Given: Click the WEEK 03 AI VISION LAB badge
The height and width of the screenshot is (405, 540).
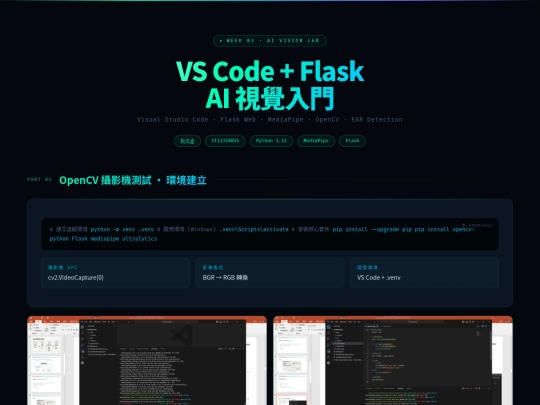Looking at the screenshot, I should coord(270,41).
